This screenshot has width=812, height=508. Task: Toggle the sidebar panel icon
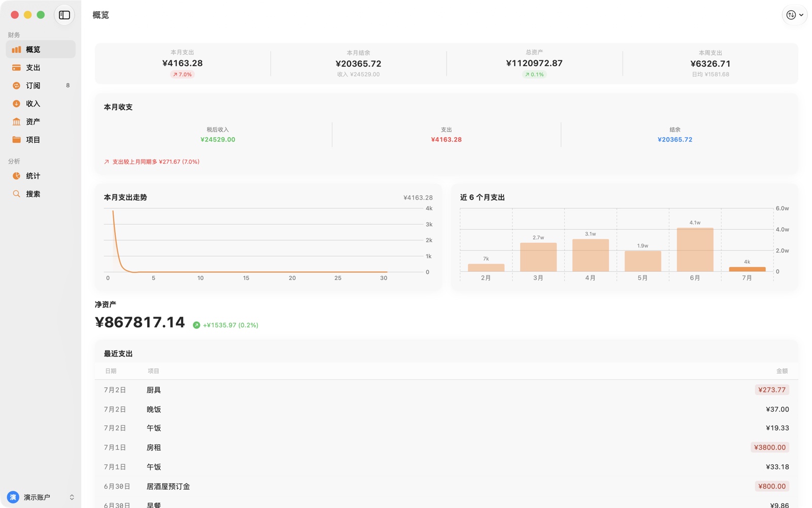[x=64, y=15]
